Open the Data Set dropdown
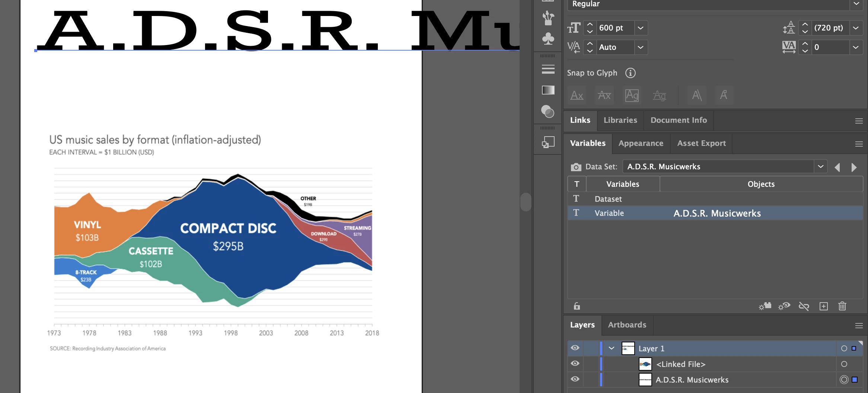The width and height of the screenshot is (868, 393). point(820,166)
